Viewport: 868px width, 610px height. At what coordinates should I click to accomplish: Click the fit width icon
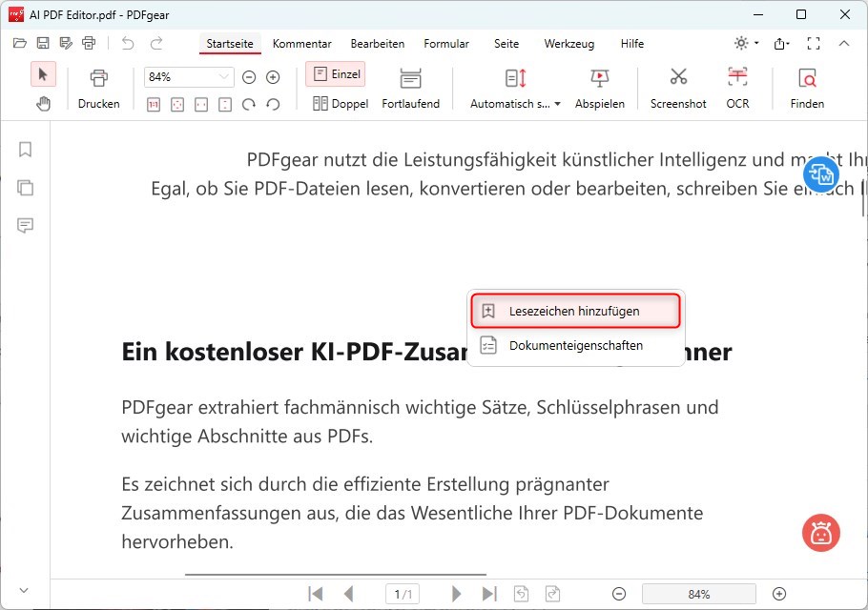(x=201, y=105)
